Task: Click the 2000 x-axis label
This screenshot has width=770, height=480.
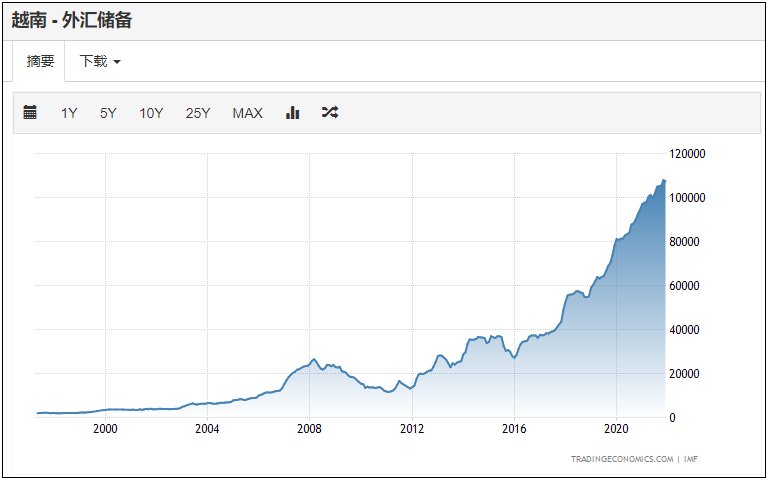Action: click(x=105, y=429)
